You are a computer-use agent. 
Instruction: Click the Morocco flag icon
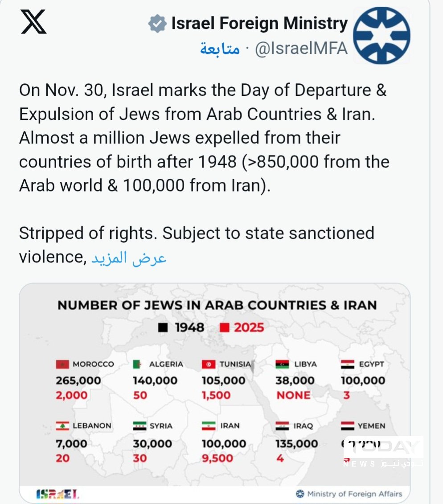pyautogui.click(x=62, y=364)
